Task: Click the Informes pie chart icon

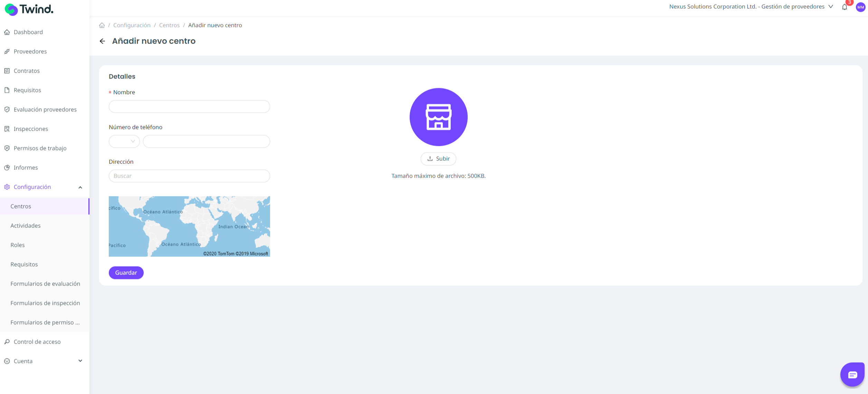Action: (x=7, y=168)
